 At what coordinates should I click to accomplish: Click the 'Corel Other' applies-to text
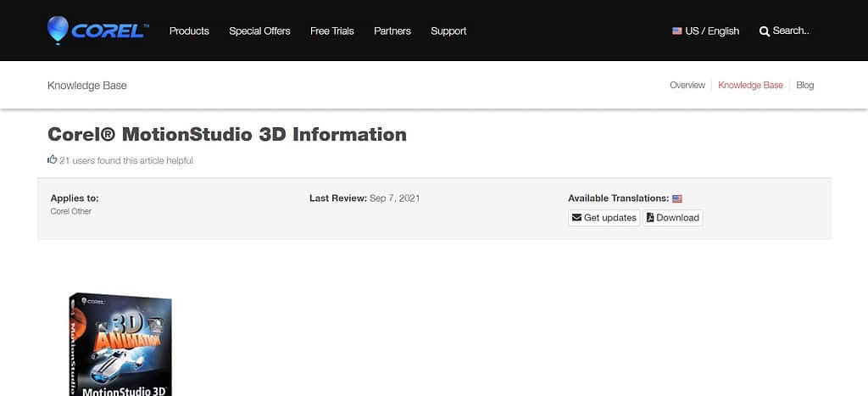tap(71, 212)
